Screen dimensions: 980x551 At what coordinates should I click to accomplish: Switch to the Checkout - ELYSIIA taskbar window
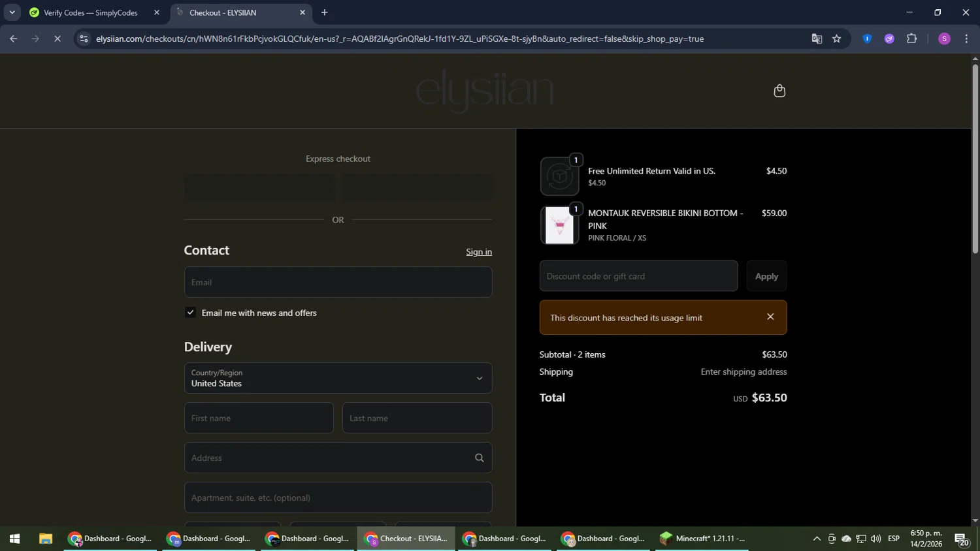[406, 539]
